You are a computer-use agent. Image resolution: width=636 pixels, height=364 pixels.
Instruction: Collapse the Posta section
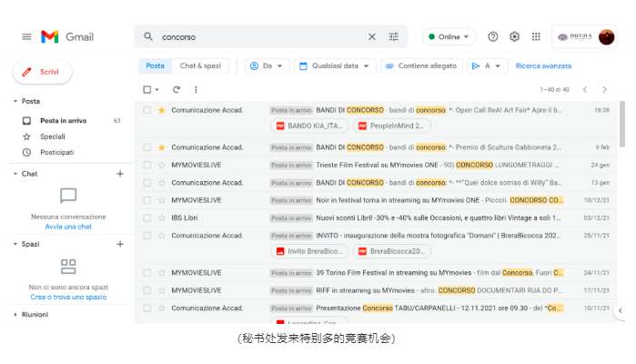pyautogui.click(x=15, y=101)
